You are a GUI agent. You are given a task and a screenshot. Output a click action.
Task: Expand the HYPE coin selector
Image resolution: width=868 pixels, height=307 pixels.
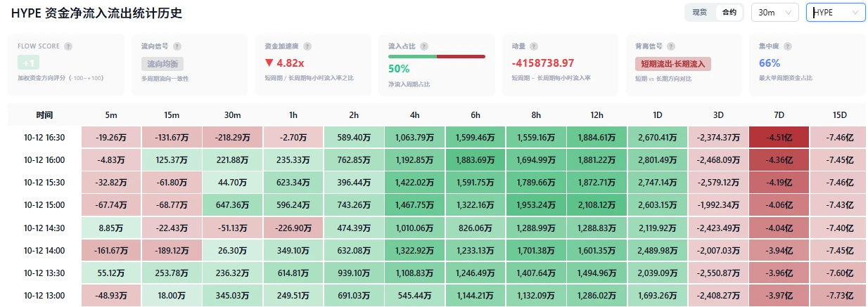(836, 12)
